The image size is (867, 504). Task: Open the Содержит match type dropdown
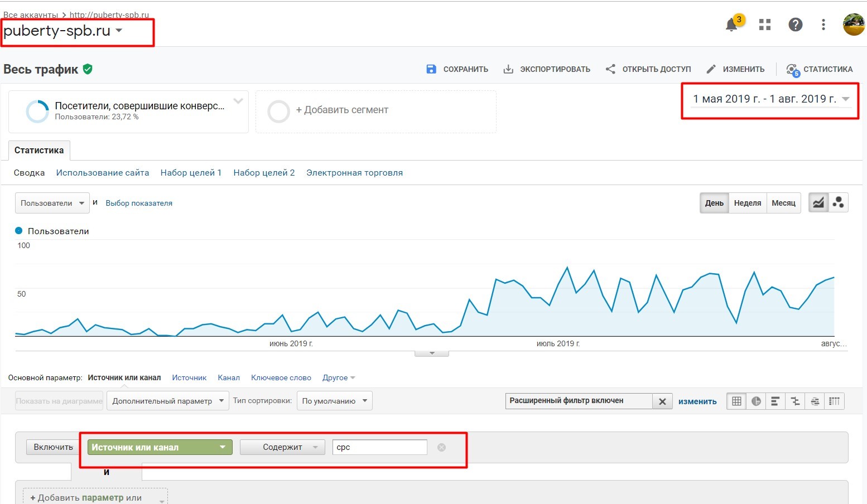pyautogui.click(x=282, y=447)
